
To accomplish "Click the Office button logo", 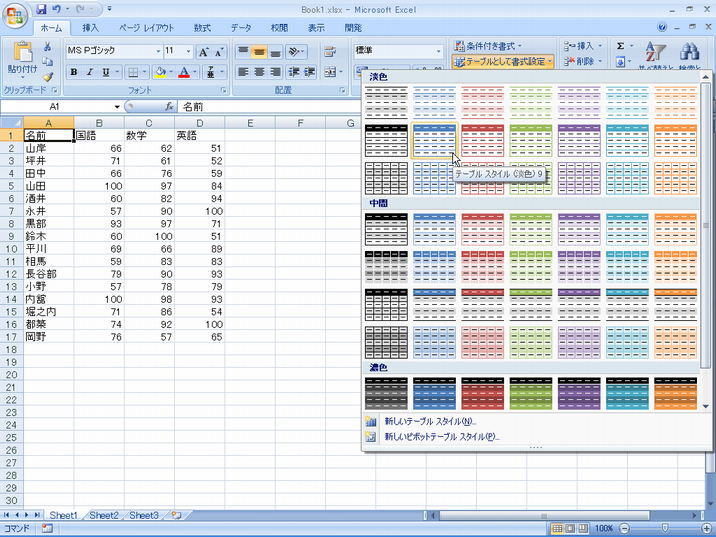I will pos(17,16).
